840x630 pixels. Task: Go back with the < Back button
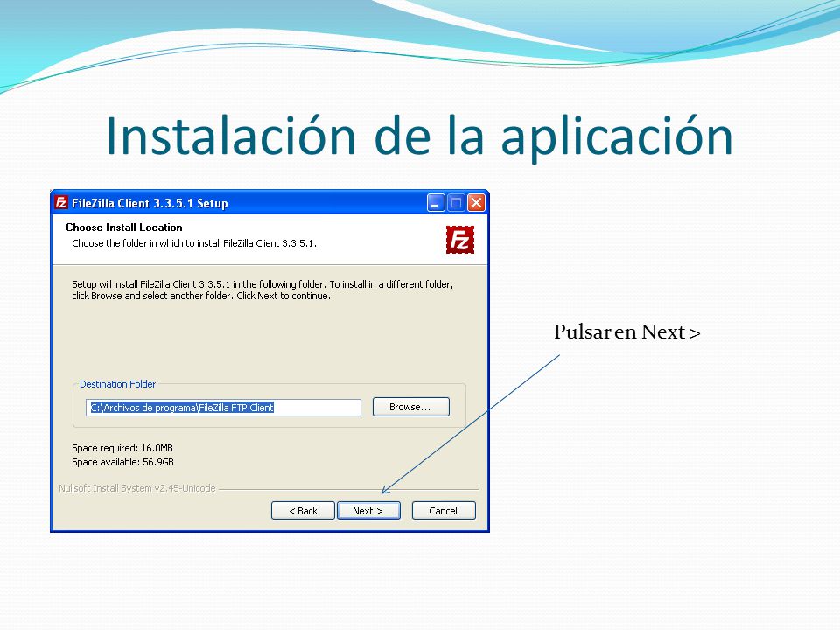coord(303,510)
